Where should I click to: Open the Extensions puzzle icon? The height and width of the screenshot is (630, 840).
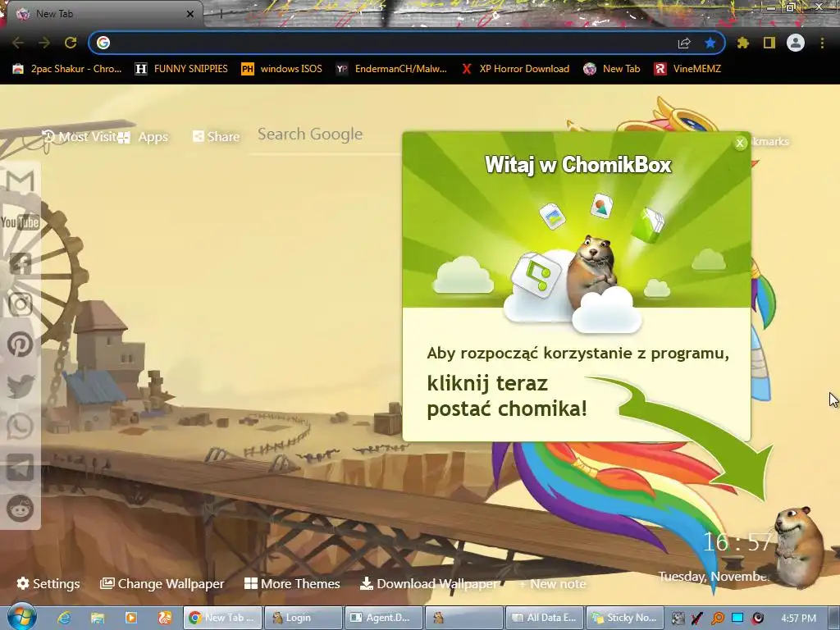[743, 43]
